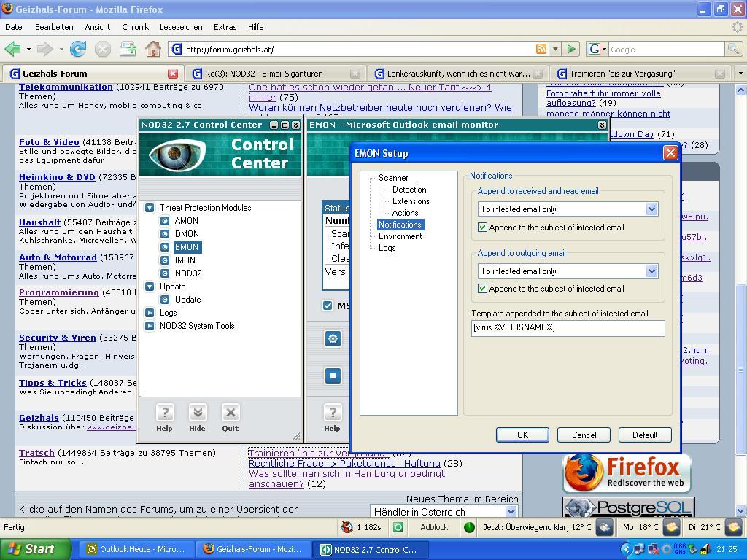Click the DMON module icon in the tree

point(165,234)
